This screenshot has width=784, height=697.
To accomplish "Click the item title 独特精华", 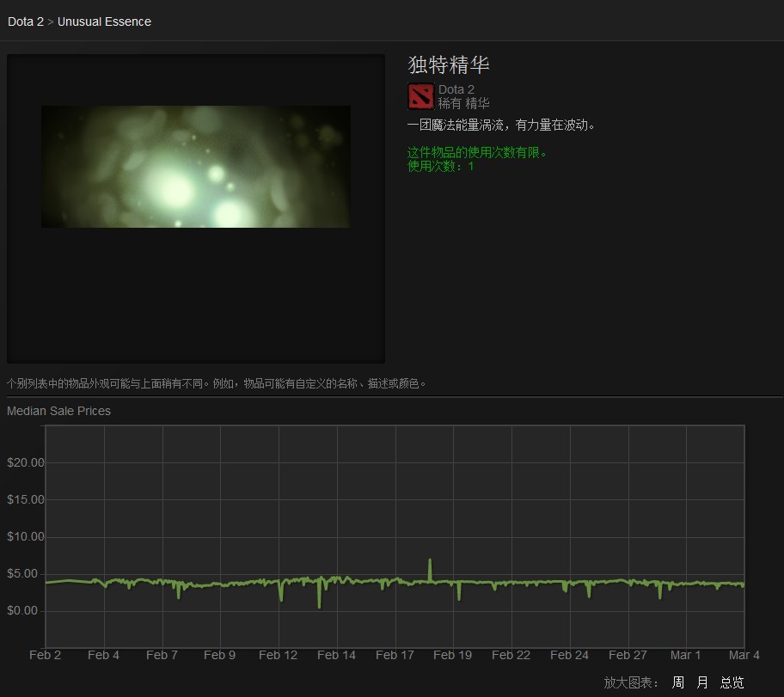I will (x=448, y=65).
